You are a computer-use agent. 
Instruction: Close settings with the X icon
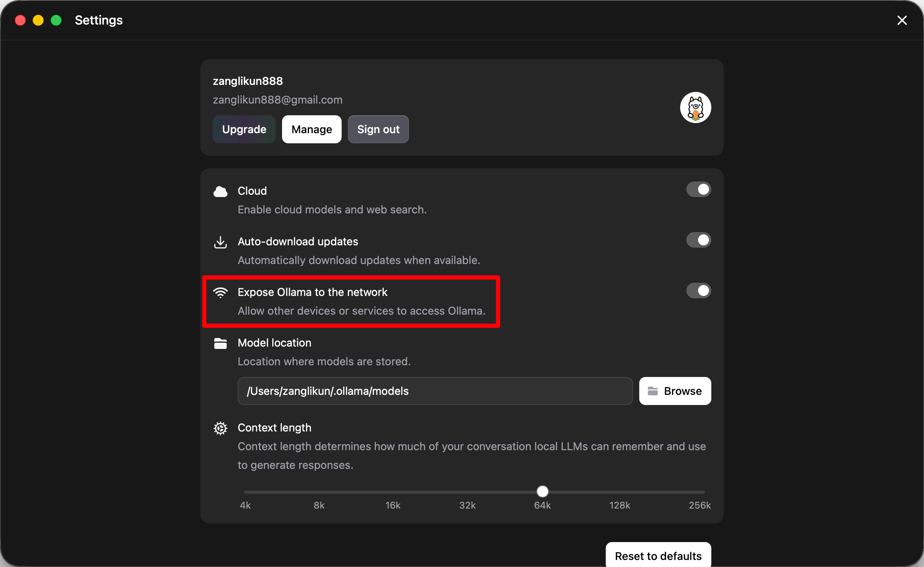pos(902,20)
